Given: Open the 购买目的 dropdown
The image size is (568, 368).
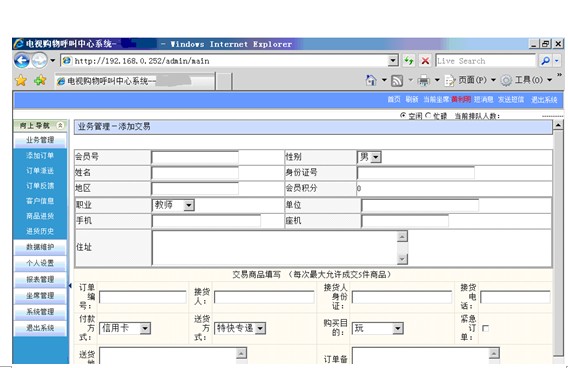Looking at the screenshot, I should click(x=377, y=329).
